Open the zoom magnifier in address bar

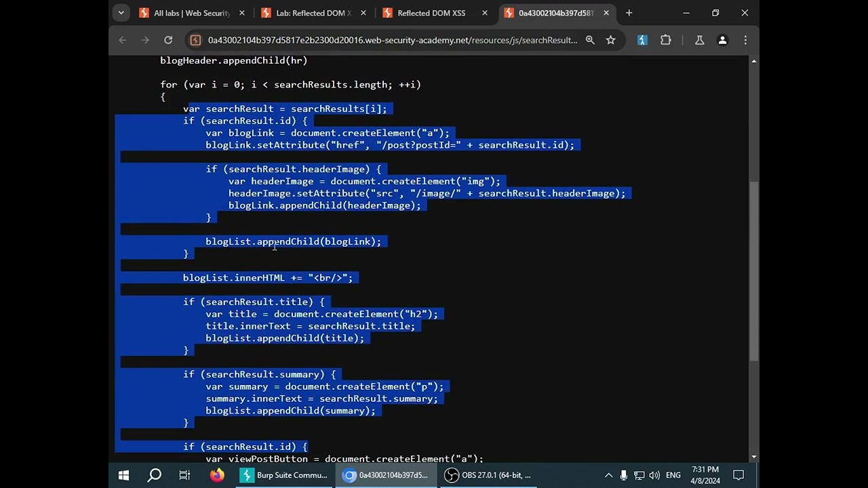590,40
